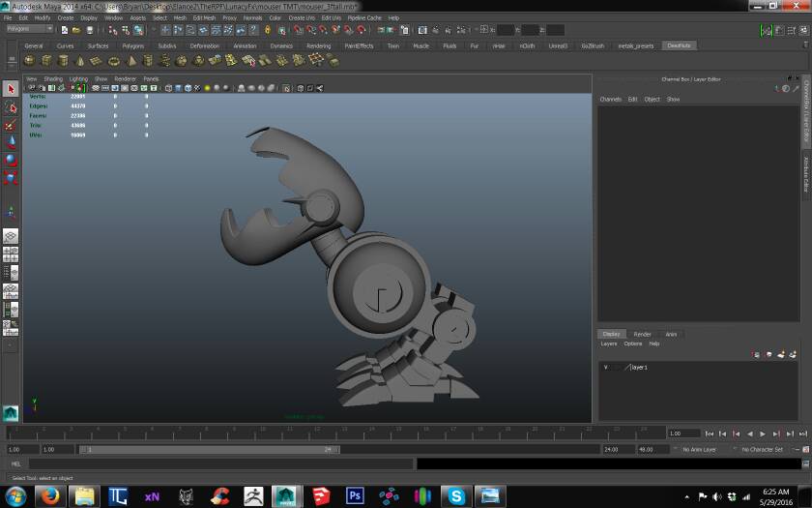Screen dimensions: 812x508
Task: Activate the Lasso select tool
Action: coord(11,107)
